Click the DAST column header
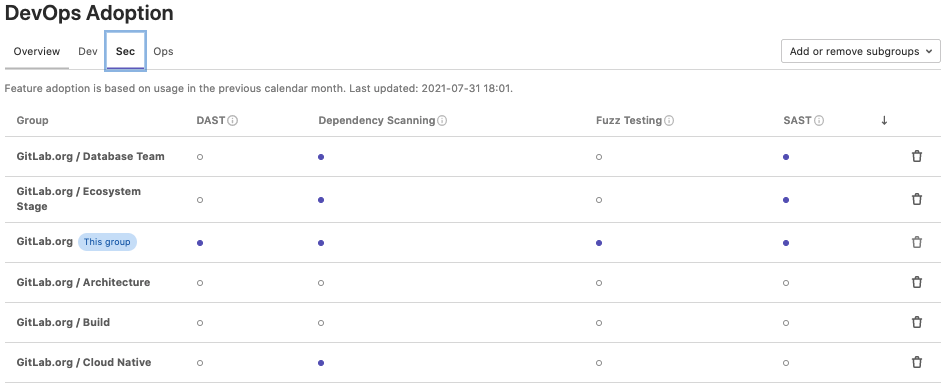The height and width of the screenshot is (386, 941). (x=211, y=120)
